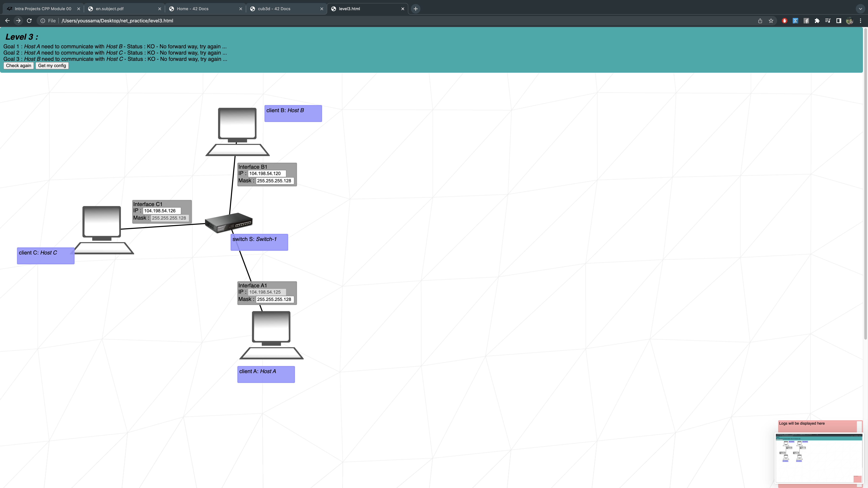Reload the level3.html page

(x=29, y=21)
